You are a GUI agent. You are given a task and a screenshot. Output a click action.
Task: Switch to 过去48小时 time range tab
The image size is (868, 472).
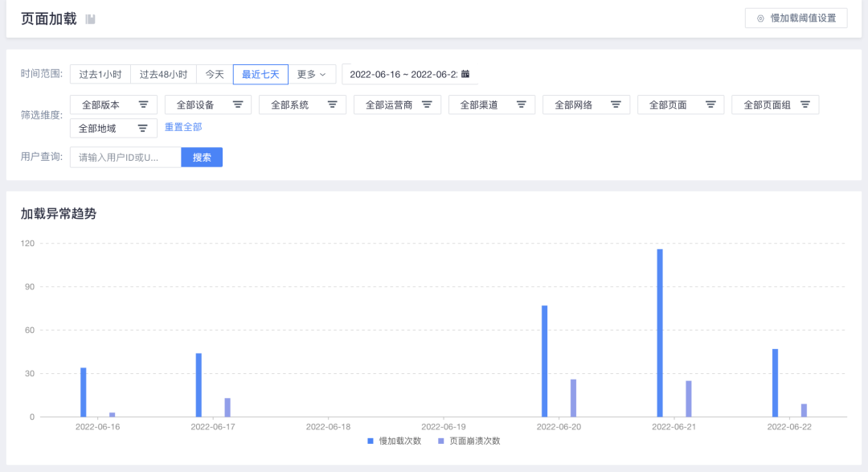163,74
